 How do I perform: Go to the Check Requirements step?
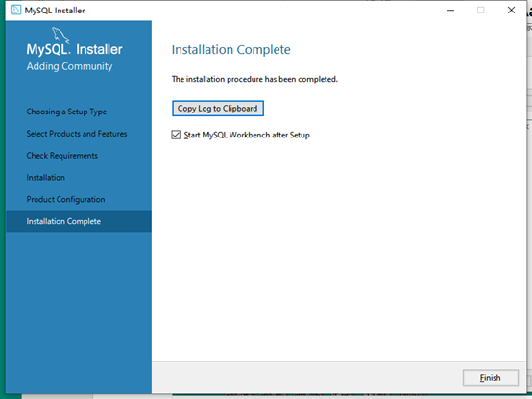tap(62, 156)
